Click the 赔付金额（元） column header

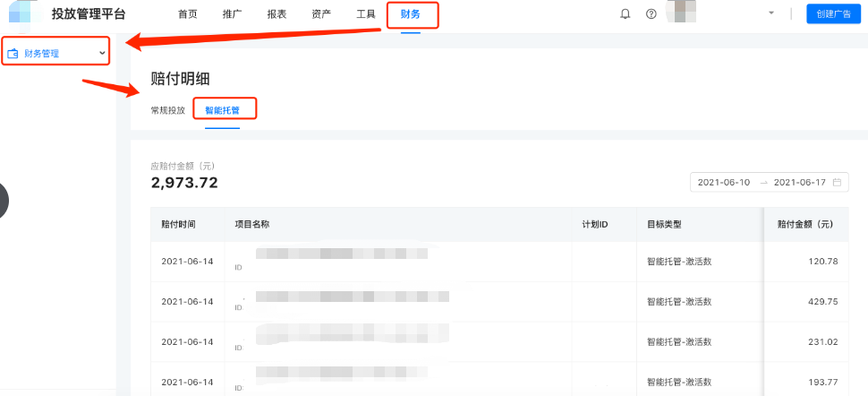point(805,224)
